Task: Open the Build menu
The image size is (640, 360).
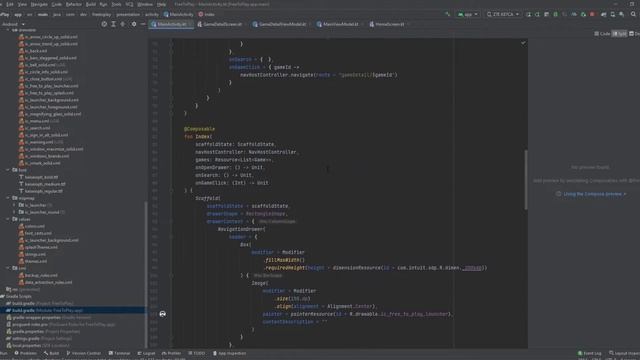Action: (91, 4)
